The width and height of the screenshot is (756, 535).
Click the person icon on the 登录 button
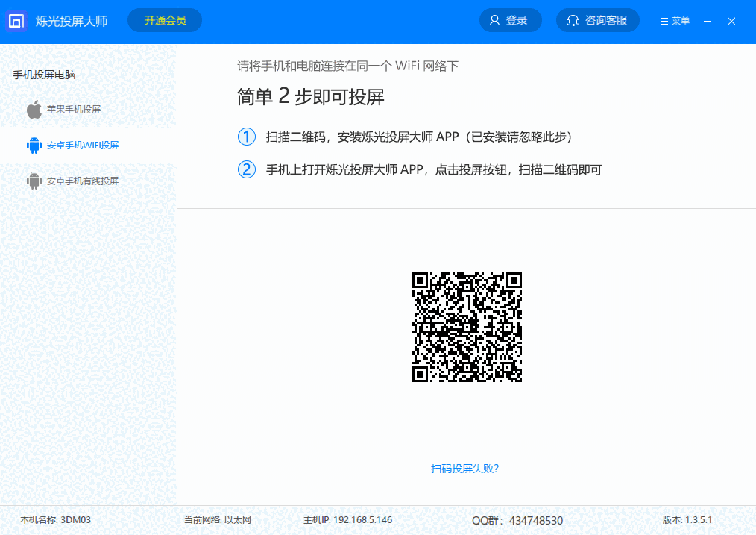point(494,20)
